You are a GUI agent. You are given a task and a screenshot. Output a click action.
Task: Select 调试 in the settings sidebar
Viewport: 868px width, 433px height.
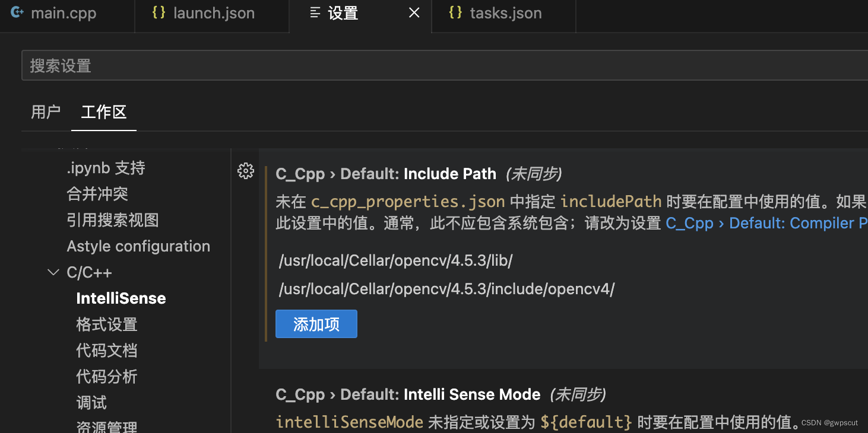[91, 403]
